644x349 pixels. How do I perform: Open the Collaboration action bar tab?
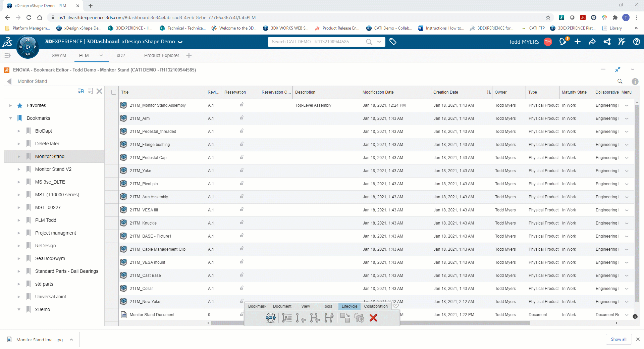(376, 306)
